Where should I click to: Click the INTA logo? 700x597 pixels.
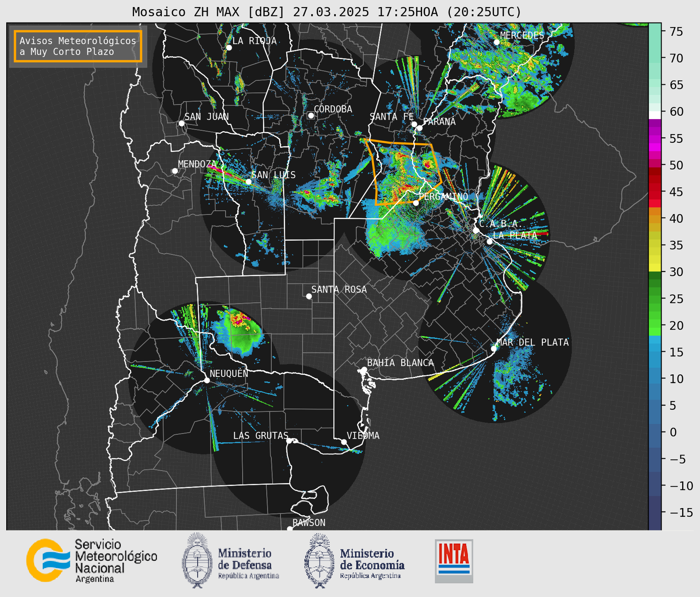454,561
